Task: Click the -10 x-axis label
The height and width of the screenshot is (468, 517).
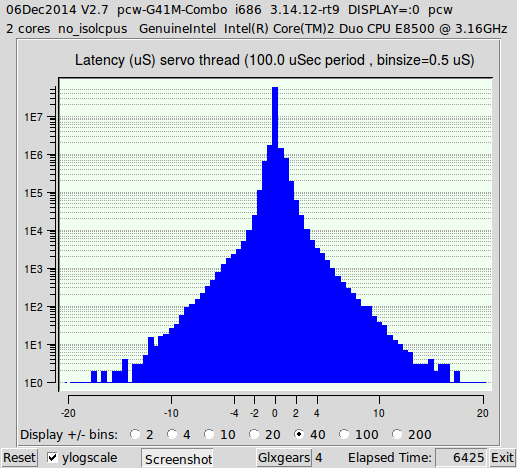Action: [171, 413]
